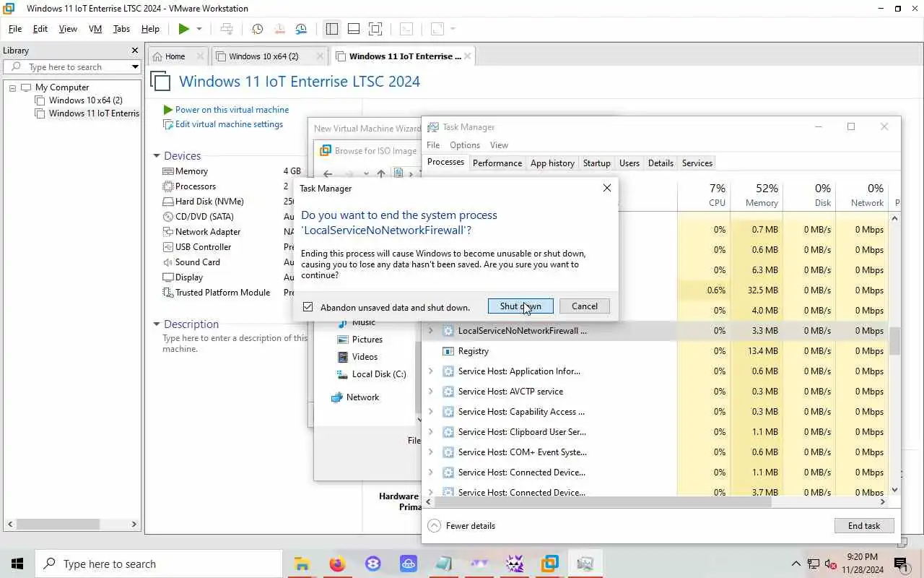Viewport: 924px width, 578px height.
Task: Show hidden system tray icons chevron
Action: 796,564
